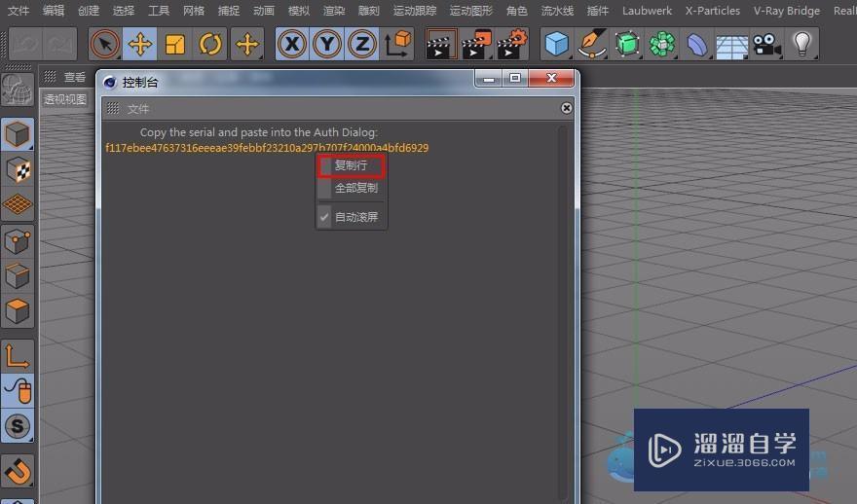
Task: Click Render to Picture Viewer icon
Action: click(476, 44)
